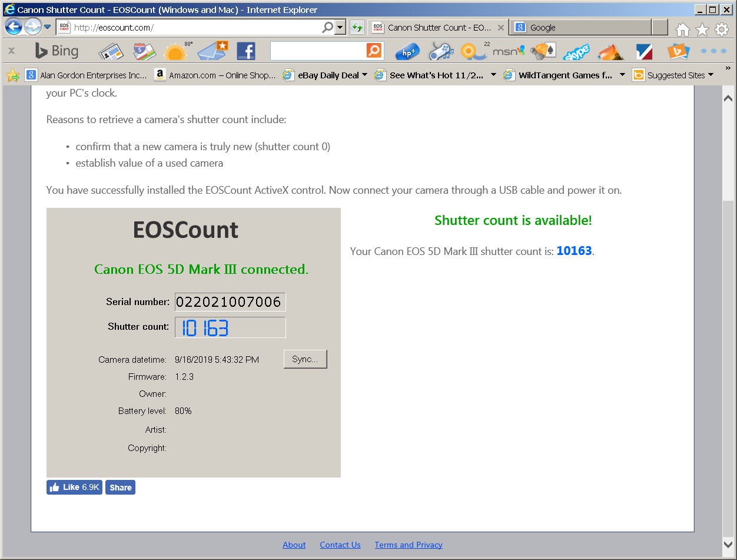This screenshot has width=737, height=560.
Task: Open the playing cards games icon
Action: pos(543,51)
